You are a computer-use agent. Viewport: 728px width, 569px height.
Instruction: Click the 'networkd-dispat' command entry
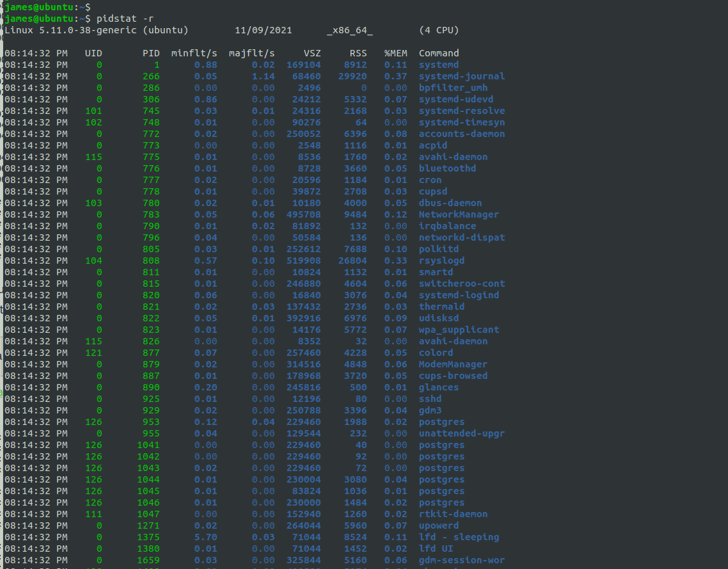coord(462,238)
